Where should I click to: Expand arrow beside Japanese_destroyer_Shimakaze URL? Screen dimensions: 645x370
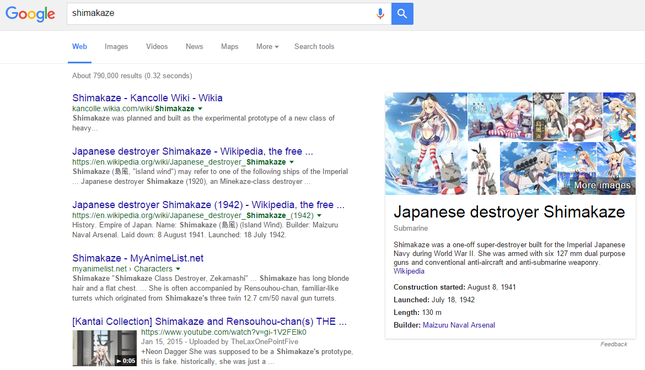(x=292, y=162)
